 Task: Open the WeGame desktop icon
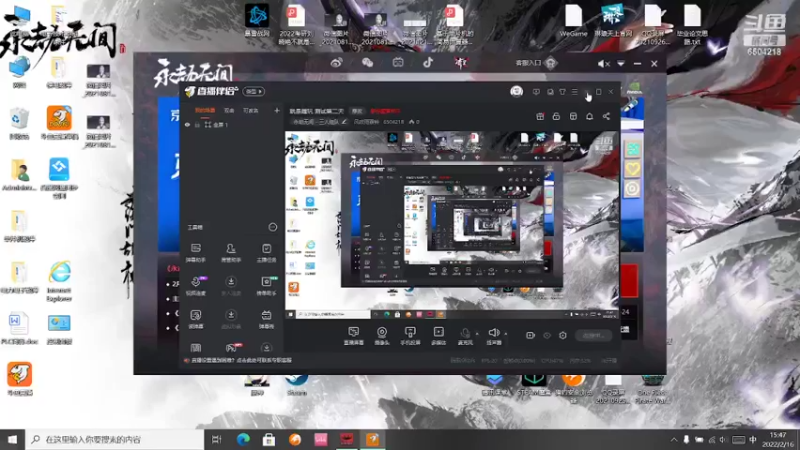click(573, 20)
